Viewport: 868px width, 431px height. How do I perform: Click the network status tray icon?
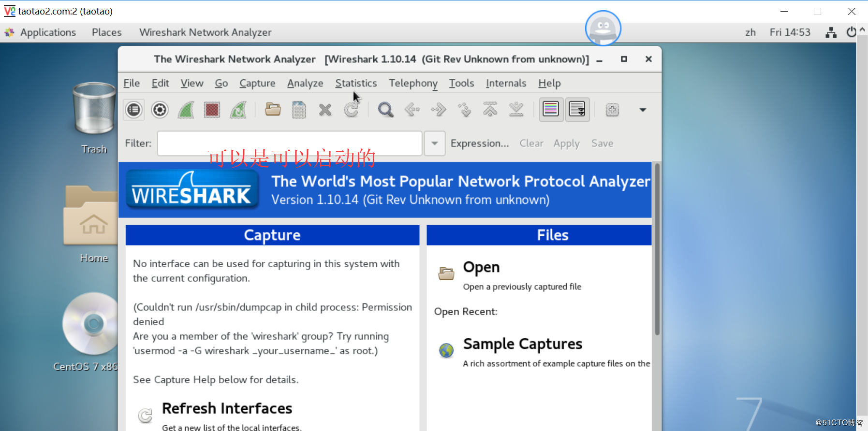831,32
